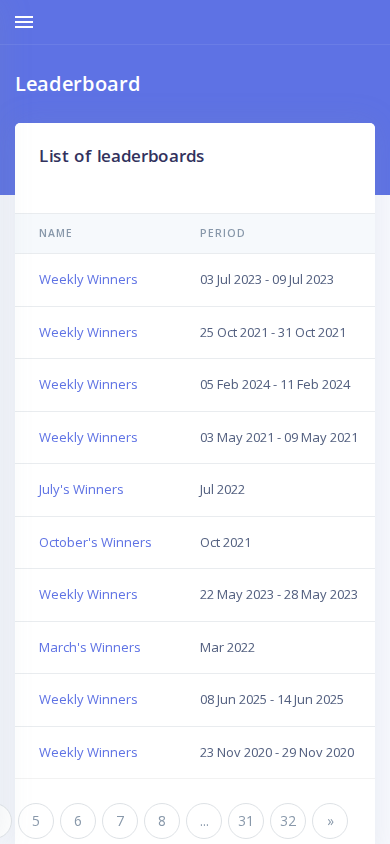Jump to pagination page 31
390x844 pixels.
[x=246, y=821]
